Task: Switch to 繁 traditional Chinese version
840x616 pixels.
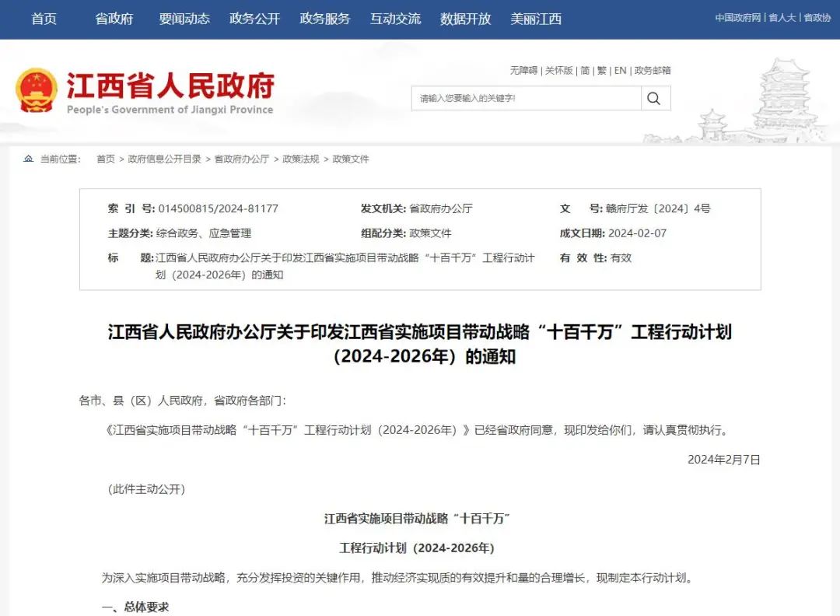Action: 601,71
